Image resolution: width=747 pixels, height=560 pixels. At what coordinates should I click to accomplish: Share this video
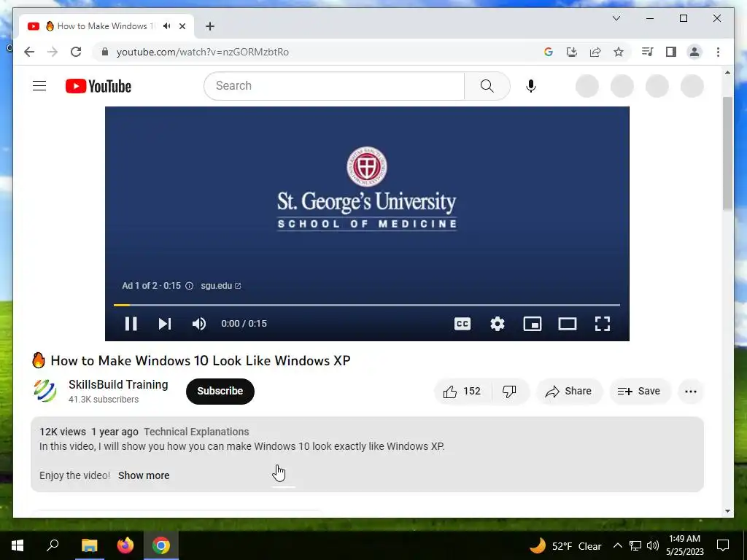(569, 392)
